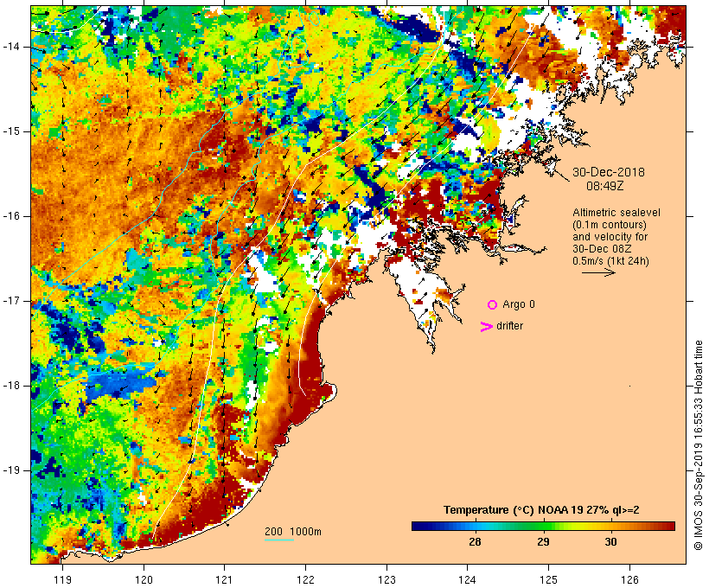Image resolution: width=709 pixels, height=588 pixels.
Task: Click the 'Altimetric sealevel' label
Action: point(616,213)
